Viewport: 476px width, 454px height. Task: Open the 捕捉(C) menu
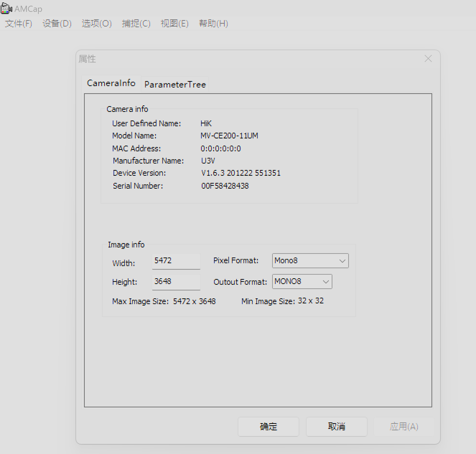(x=136, y=24)
